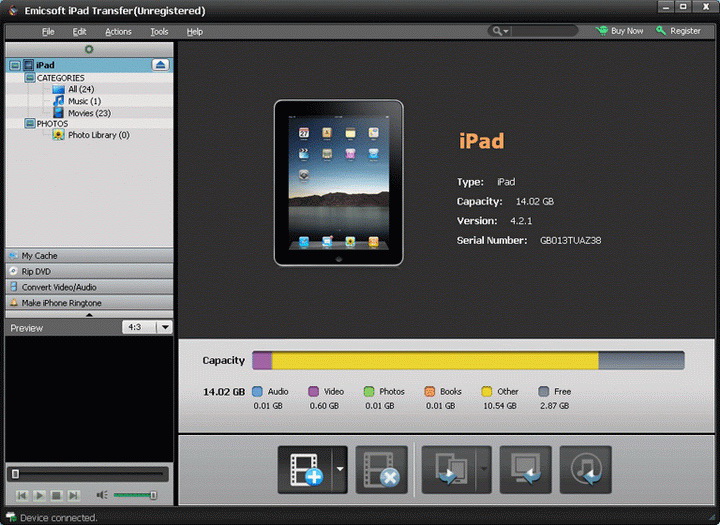The image size is (720, 525).
Task: Click the 10.54 GB Other value
Action: (x=500, y=406)
